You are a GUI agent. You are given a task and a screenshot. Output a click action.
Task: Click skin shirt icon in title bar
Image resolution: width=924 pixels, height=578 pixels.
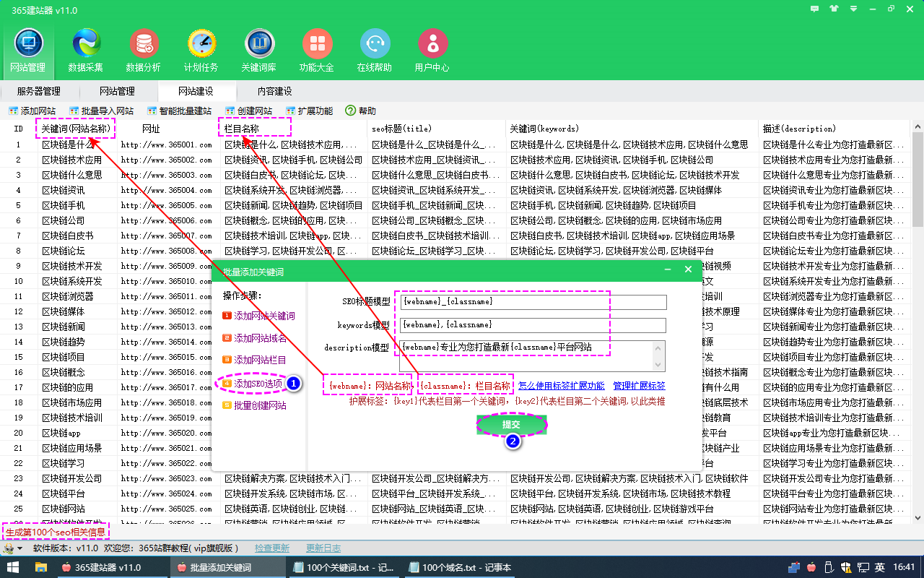(x=835, y=9)
